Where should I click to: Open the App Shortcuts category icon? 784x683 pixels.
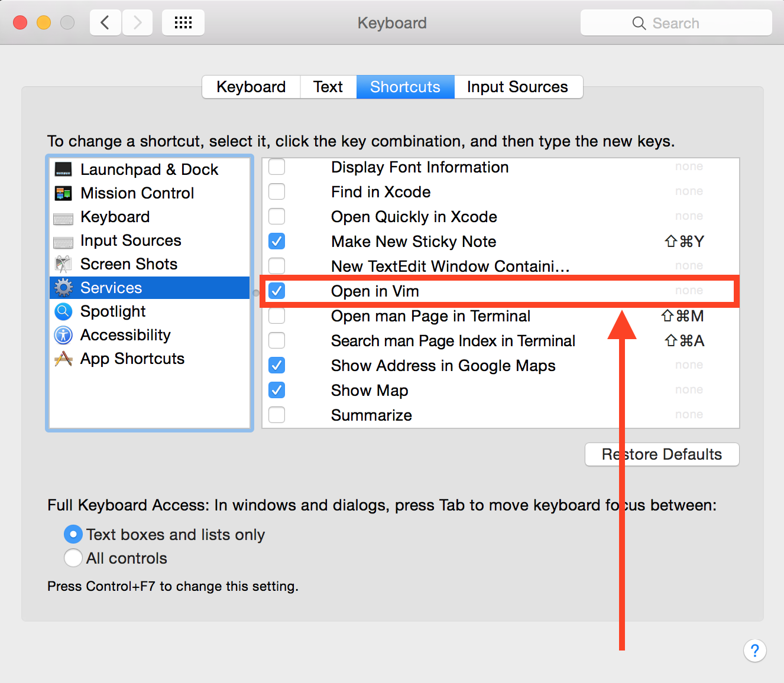point(63,359)
